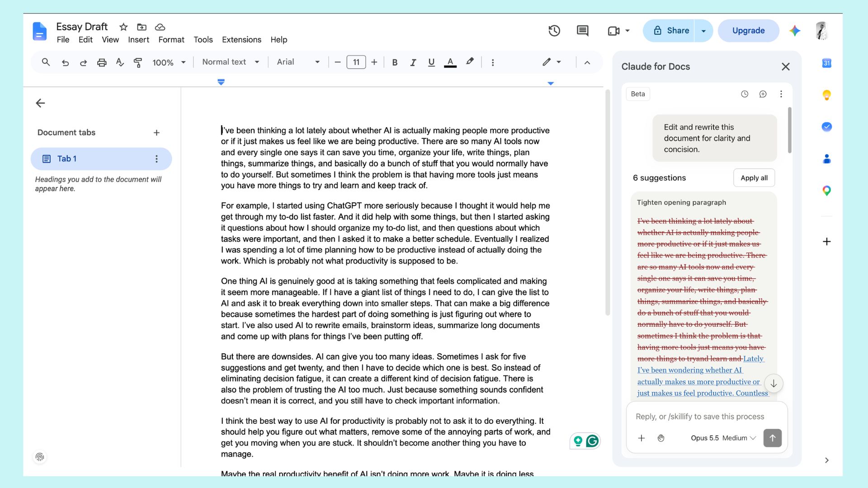Open the comments panel icon
The height and width of the screenshot is (488, 868).
(x=583, y=31)
